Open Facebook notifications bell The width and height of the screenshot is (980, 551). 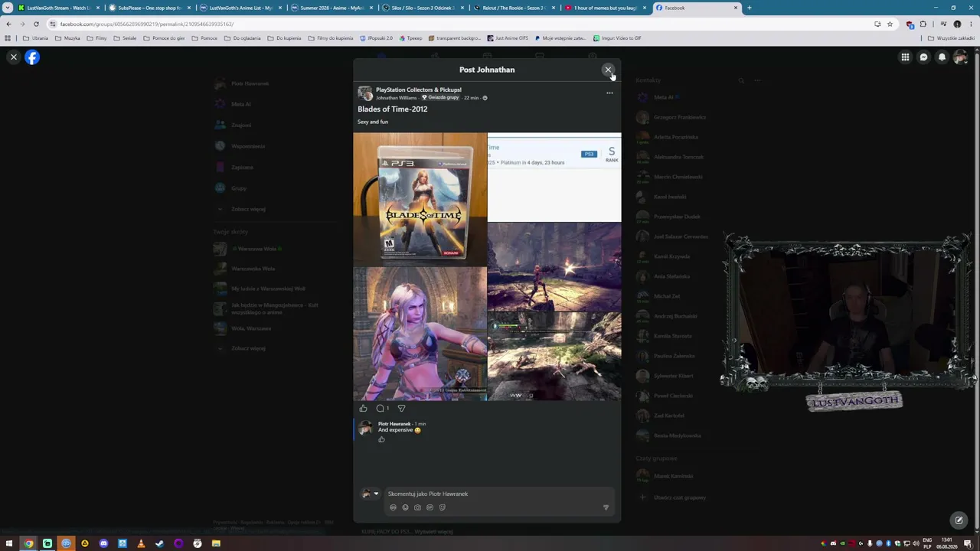pos(942,57)
